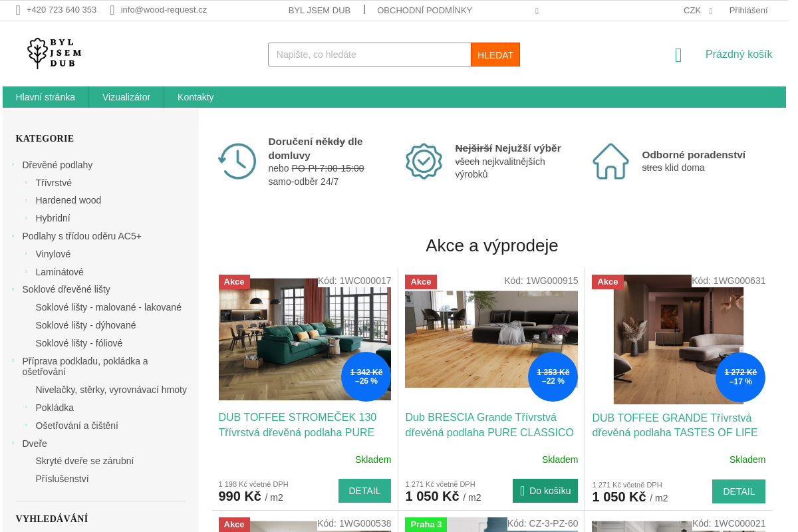This screenshot has height=532, width=798.
Task: Click the Kód: 1WG000915 product code
Action: (x=541, y=281)
